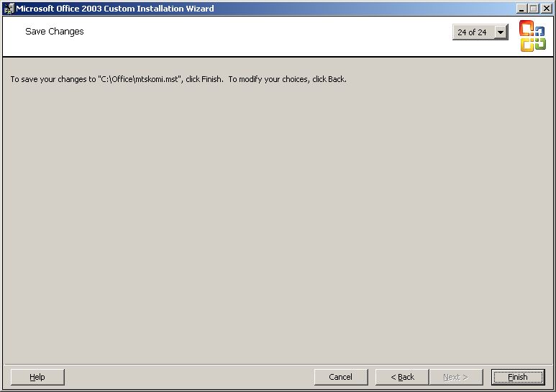
Task: Click the Microsoft Office logo icon
Action: click(532, 36)
